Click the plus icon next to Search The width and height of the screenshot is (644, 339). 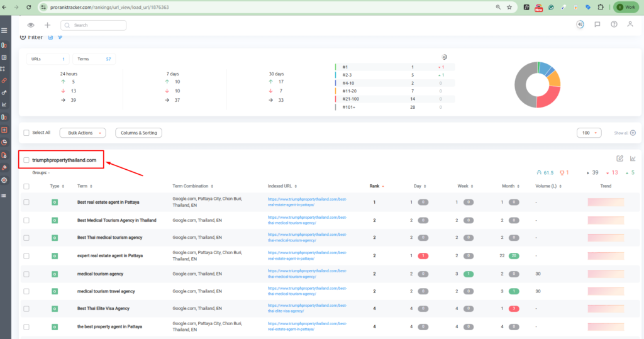[x=48, y=25]
